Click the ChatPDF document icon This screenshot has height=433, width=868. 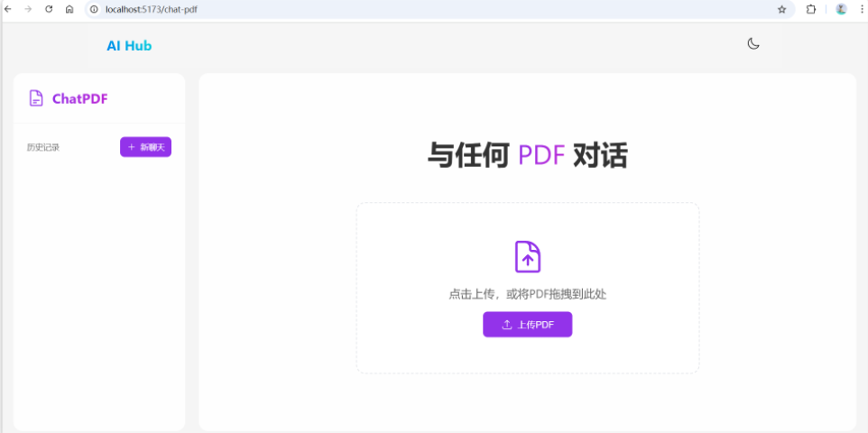pos(36,98)
